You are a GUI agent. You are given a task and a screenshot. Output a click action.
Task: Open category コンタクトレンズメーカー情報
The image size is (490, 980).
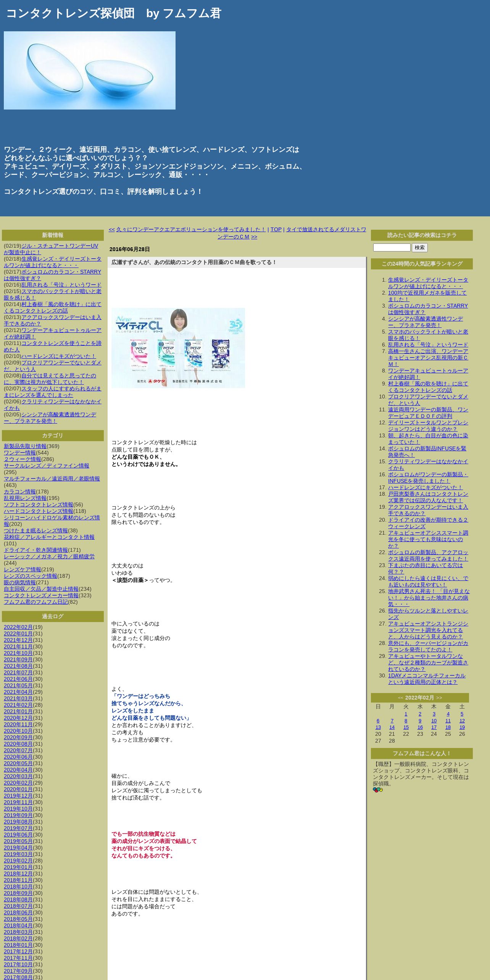[x=41, y=595]
